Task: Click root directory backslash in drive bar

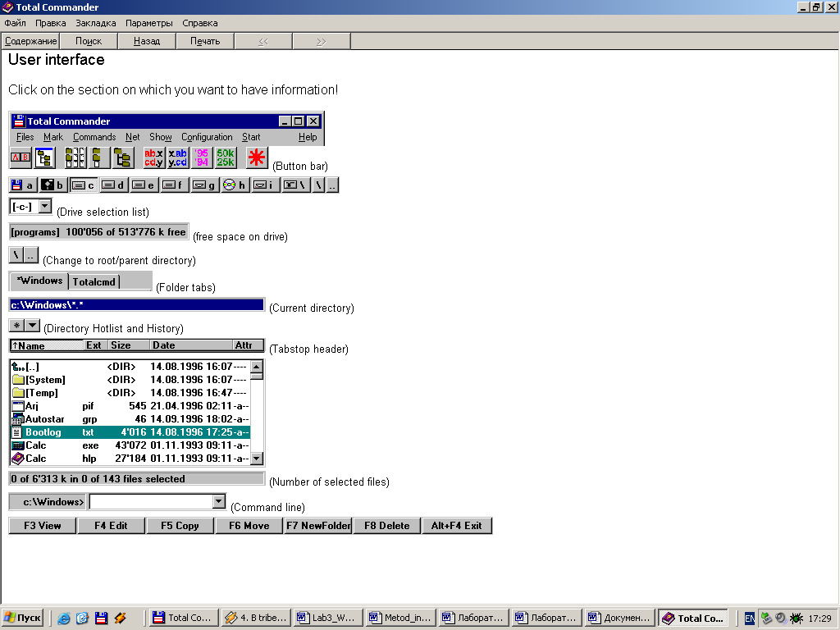Action: point(319,185)
